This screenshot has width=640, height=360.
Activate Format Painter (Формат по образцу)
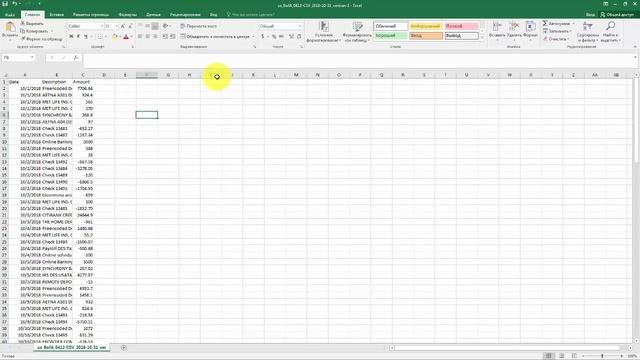point(42,39)
